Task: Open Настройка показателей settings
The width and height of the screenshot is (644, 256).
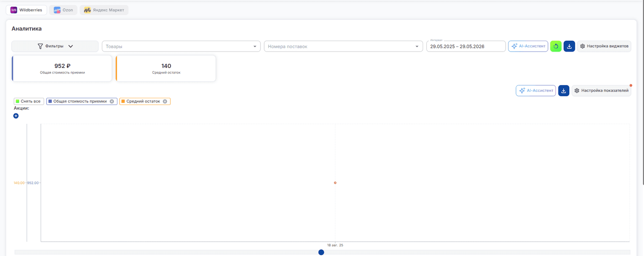Action: point(601,91)
